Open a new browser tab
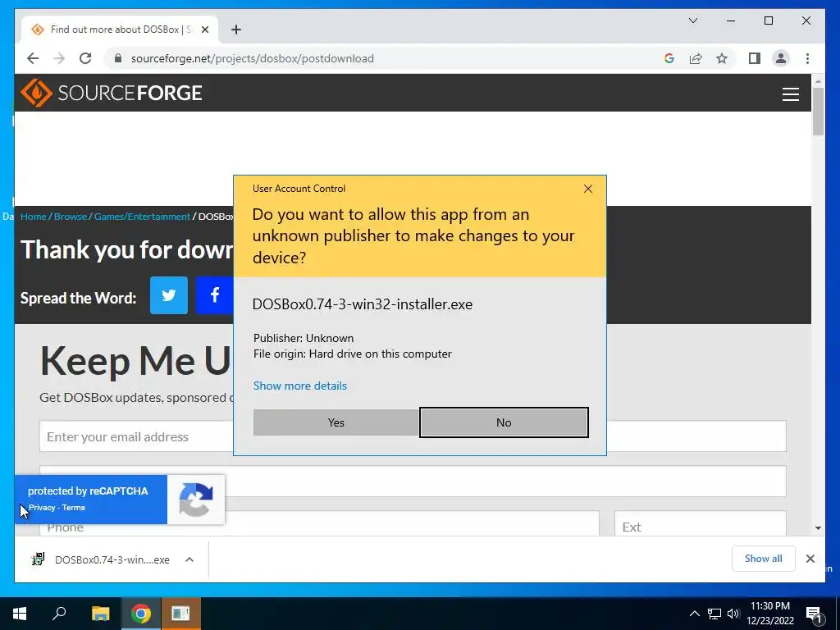This screenshot has height=630, width=840. click(235, 30)
